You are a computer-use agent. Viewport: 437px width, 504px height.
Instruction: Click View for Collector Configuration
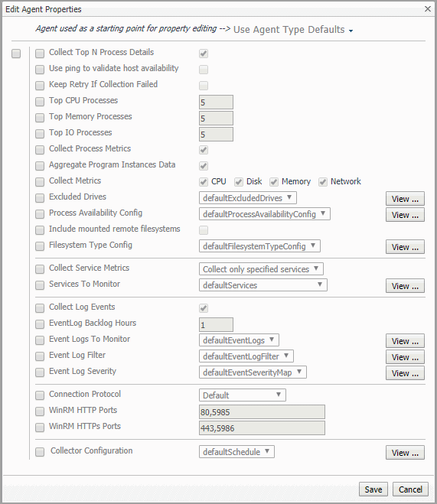coord(405,453)
